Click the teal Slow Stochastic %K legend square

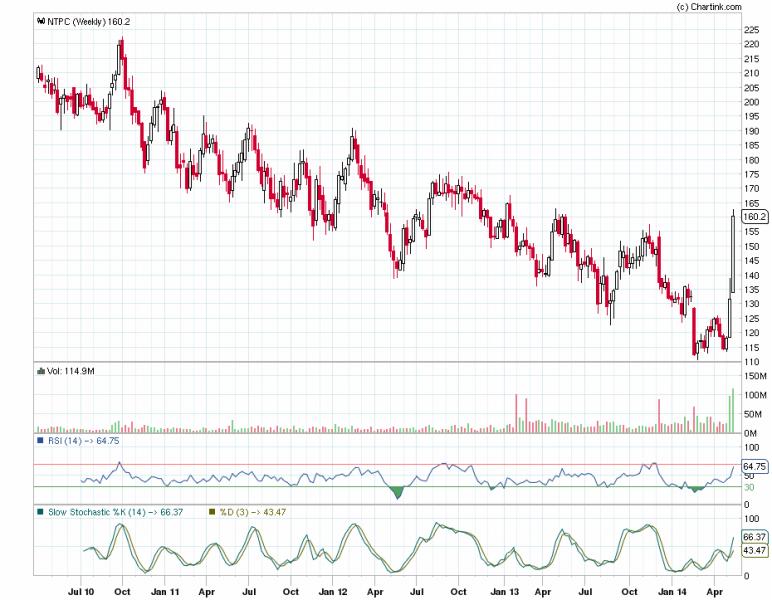click(x=40, y=512)
